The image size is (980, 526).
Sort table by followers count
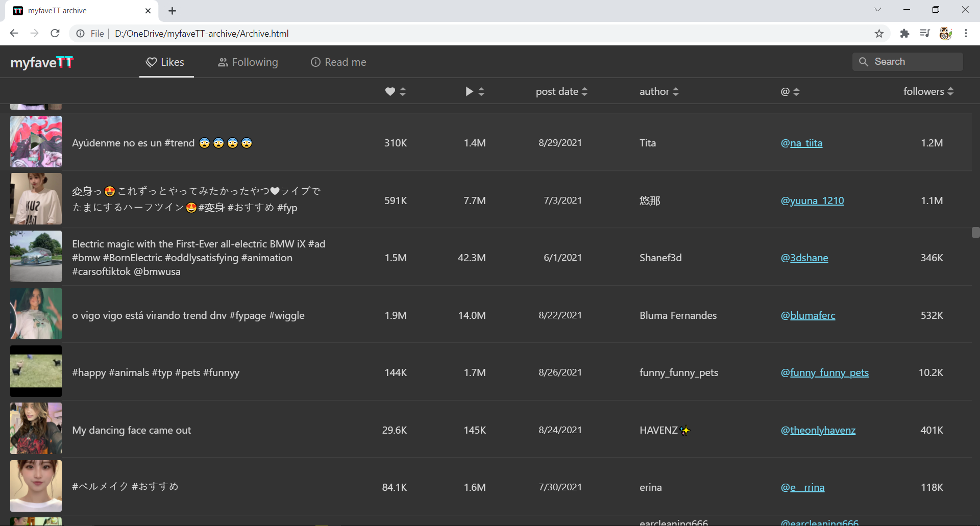928,91
